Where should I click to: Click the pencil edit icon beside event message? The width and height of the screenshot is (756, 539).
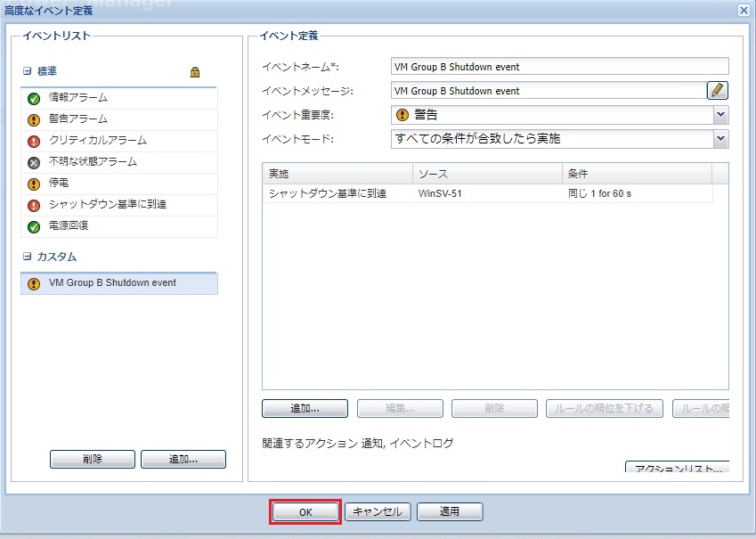[x=718, y=90]
